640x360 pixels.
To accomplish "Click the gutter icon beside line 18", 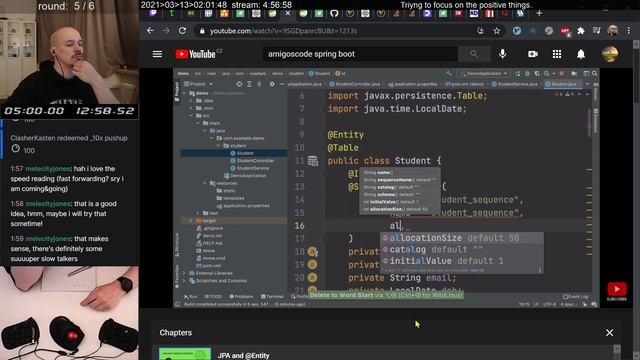I will pyautogui.click(x=313, y=252).
